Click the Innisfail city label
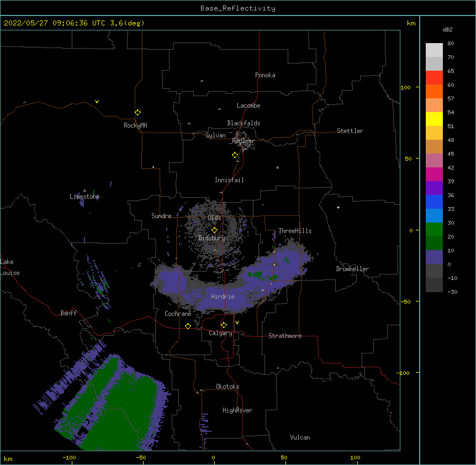The image size is (476, 465). click(x=229, y=180)
